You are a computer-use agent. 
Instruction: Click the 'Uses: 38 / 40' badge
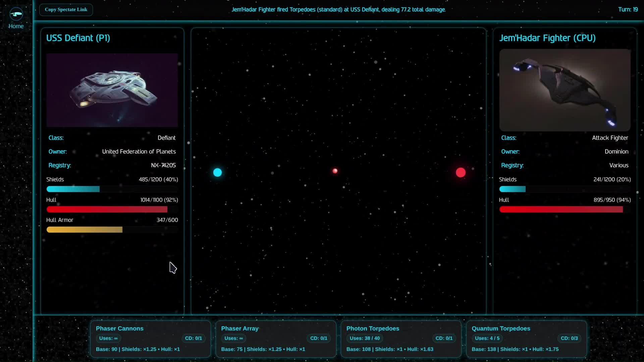pos(365,338)
